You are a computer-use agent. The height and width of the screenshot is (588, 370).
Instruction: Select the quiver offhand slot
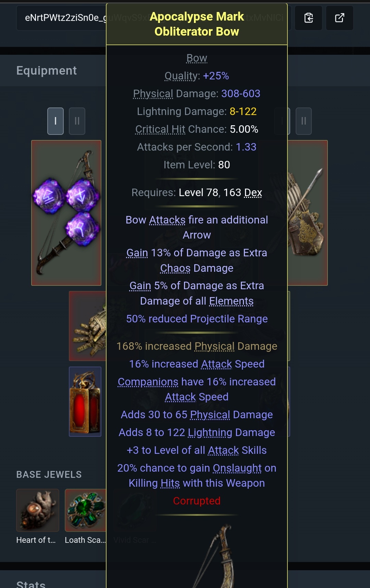click(307, 213)
